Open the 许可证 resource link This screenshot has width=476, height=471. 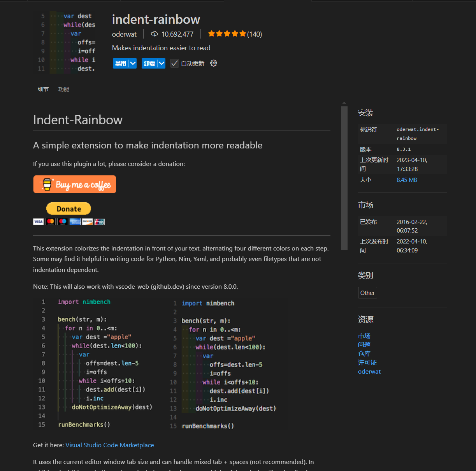tap(367, 362)
